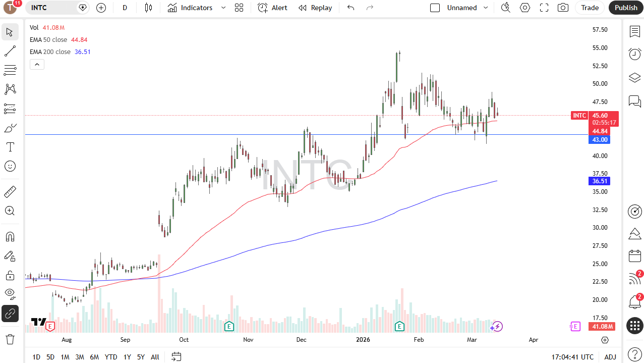Screen dimensions: 644x363
Task: Open the chart patterns tool
Action: coord(10,89)
